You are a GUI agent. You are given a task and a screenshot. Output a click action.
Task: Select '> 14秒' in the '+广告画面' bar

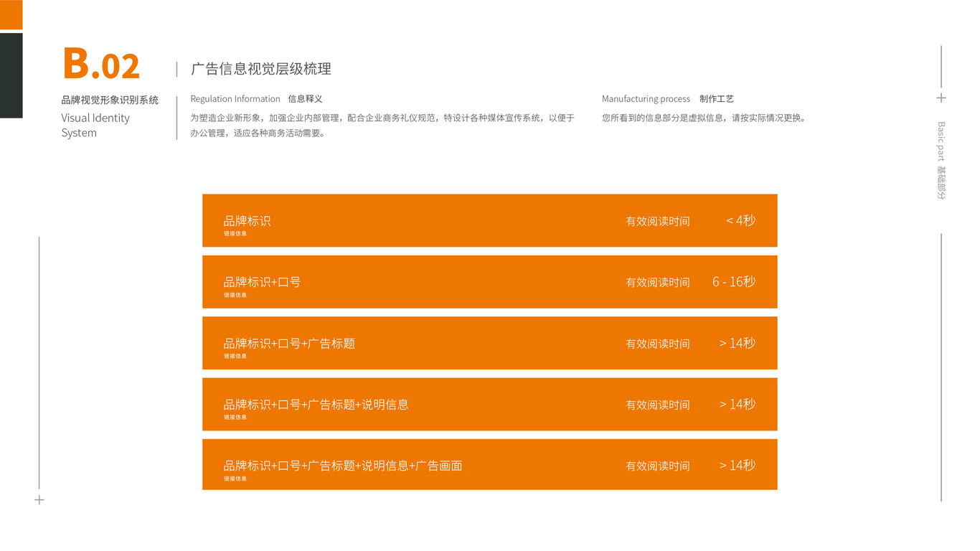(738, 466)
